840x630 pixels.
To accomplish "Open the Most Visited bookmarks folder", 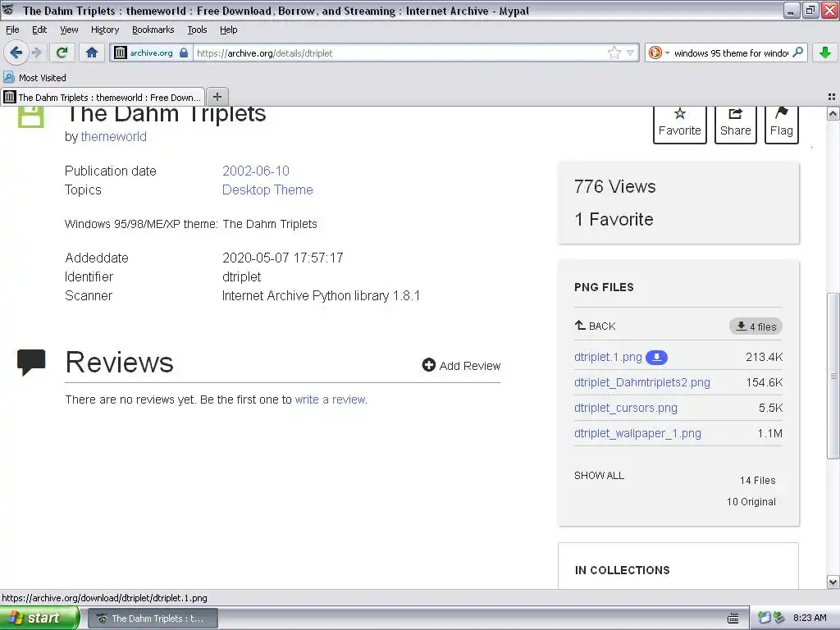I will (x=34, y=78).
